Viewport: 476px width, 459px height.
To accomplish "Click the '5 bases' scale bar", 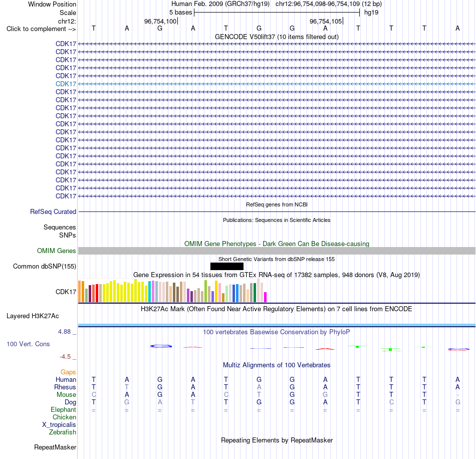I will coord(277,13).
